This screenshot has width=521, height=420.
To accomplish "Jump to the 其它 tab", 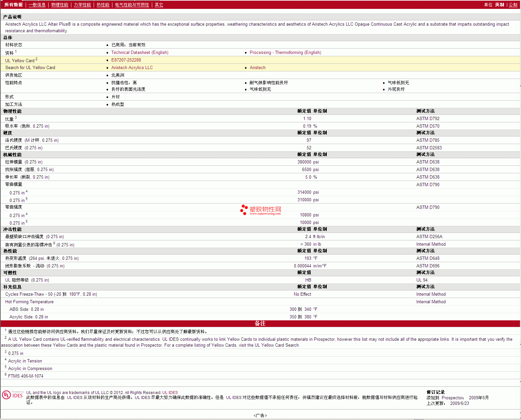I will pos(159,5).
